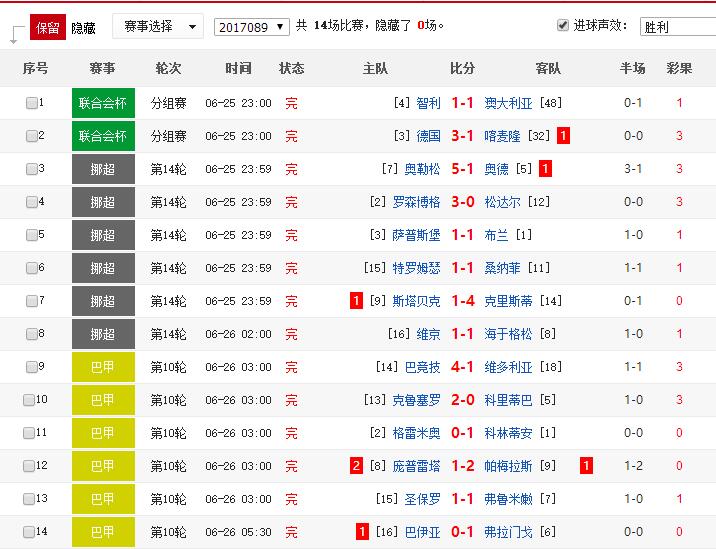Click the red card badge before 斯塔贝克

pos(356,300)
